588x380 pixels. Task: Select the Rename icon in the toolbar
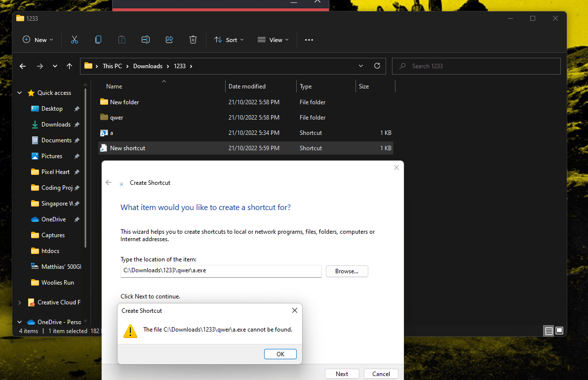[x=145, y=40]
